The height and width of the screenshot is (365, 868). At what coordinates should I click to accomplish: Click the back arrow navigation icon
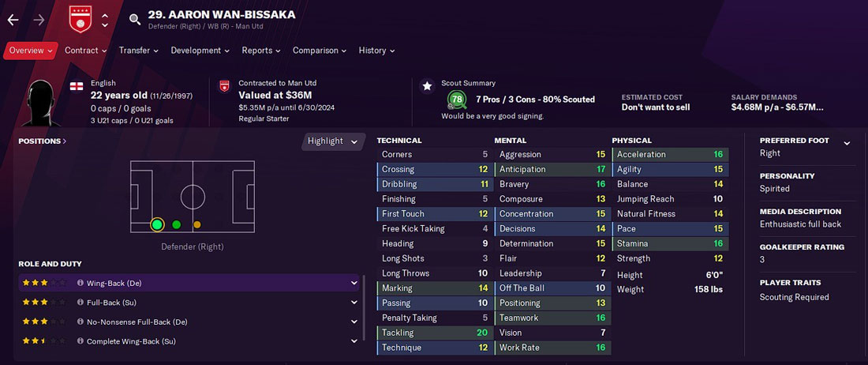coord(13,20)
